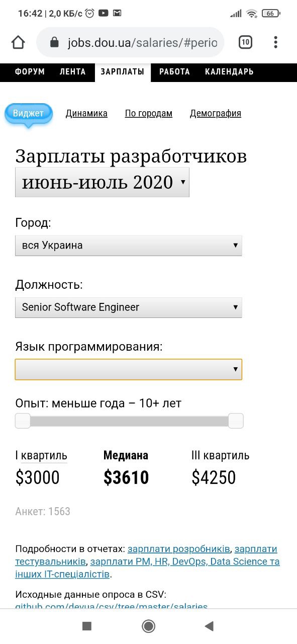Select the Виджет tab bubble
This screenshot has width=297, height=644.
click(x=28, y=114)
